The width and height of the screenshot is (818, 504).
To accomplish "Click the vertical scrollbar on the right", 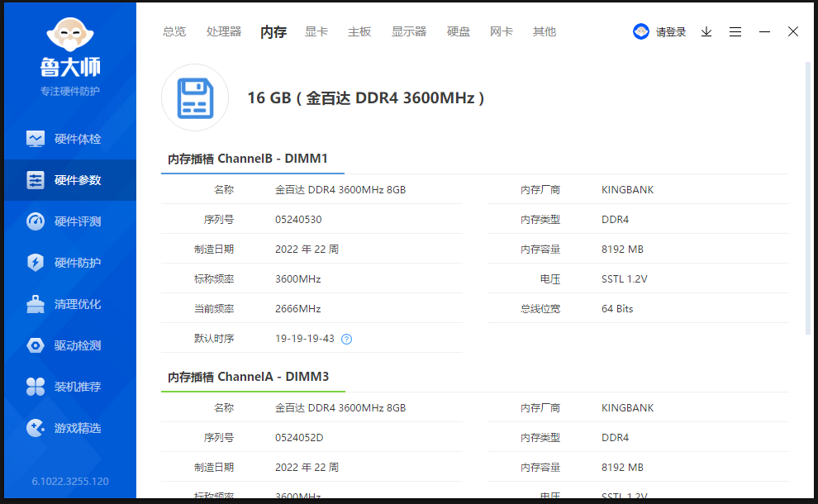I will (808, 198).
